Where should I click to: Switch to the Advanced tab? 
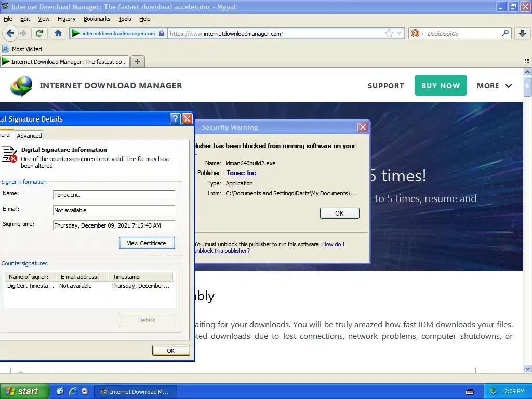(30, 136)
